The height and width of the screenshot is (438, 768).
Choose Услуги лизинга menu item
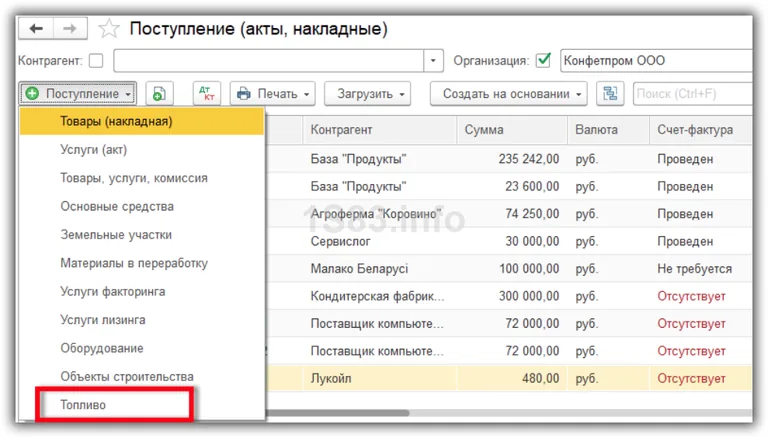point(142,320)
